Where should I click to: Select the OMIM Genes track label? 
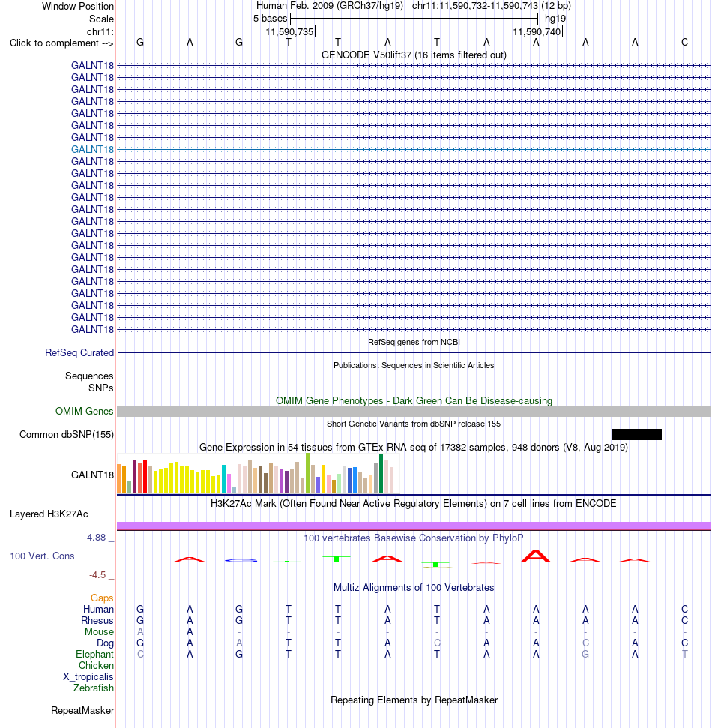[x=84, y=412]
